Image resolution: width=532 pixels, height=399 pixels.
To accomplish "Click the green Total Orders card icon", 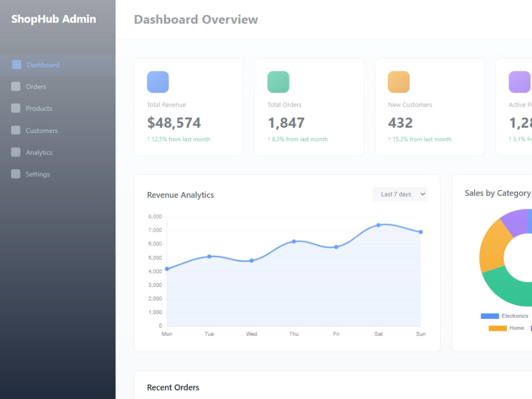I will pos(278,82).
